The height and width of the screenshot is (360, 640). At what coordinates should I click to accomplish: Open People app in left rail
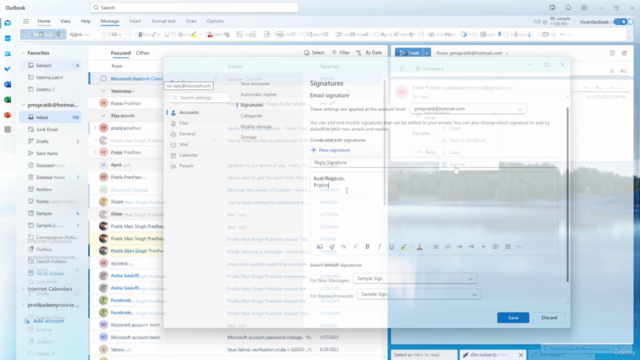pyautogui.click(x=7, y=53)
